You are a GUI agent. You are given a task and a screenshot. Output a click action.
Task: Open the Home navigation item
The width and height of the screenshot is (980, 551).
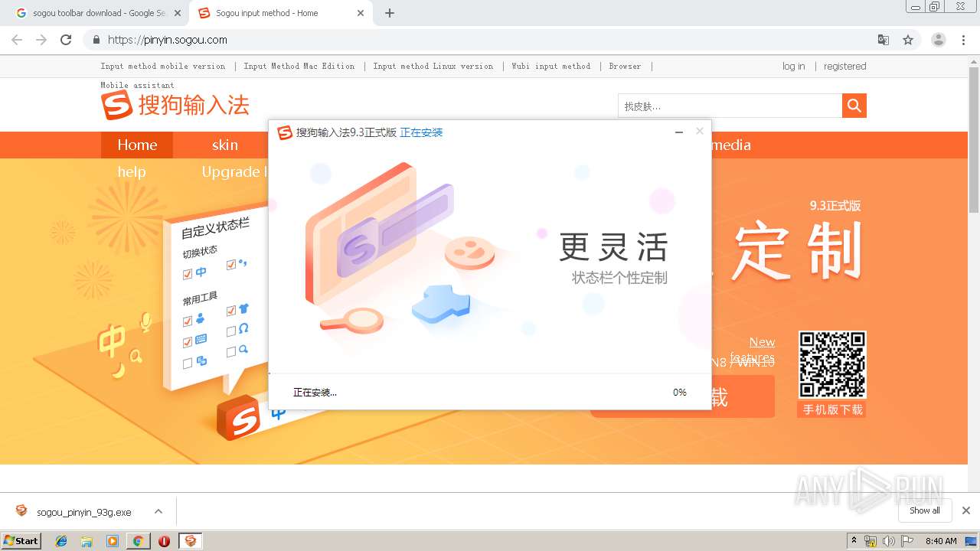137,145
